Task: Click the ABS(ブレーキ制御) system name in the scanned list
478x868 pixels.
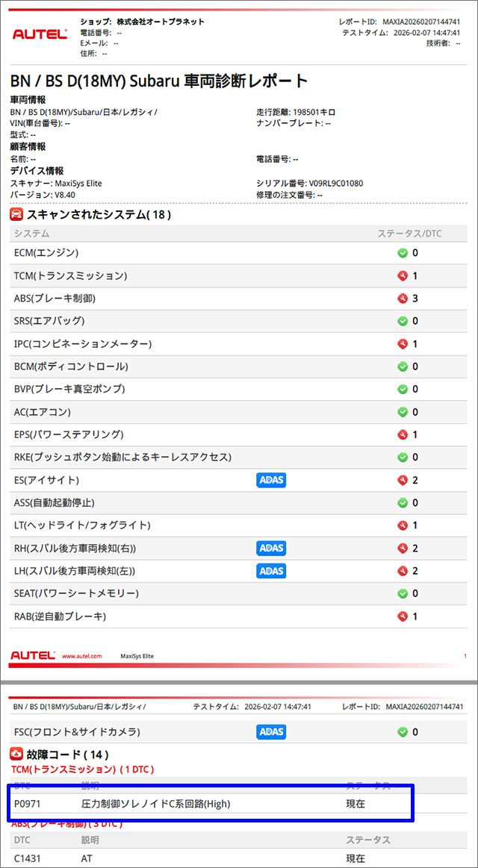Action: [x=55, y=299]
